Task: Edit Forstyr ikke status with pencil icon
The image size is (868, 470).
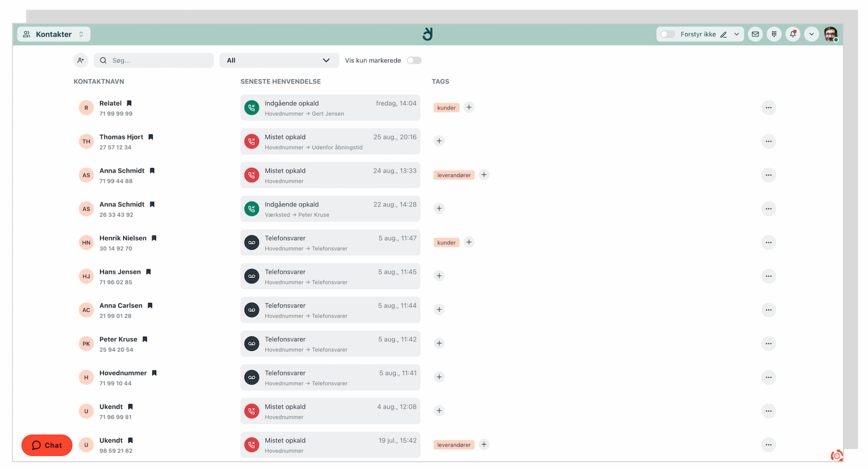Action: [x=723, y=35]
